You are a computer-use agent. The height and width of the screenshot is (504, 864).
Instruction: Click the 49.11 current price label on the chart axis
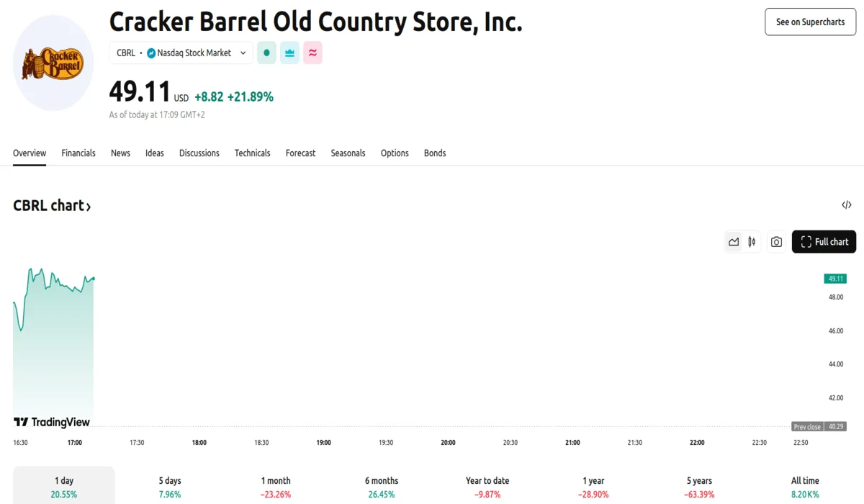[x=835, y=279]
